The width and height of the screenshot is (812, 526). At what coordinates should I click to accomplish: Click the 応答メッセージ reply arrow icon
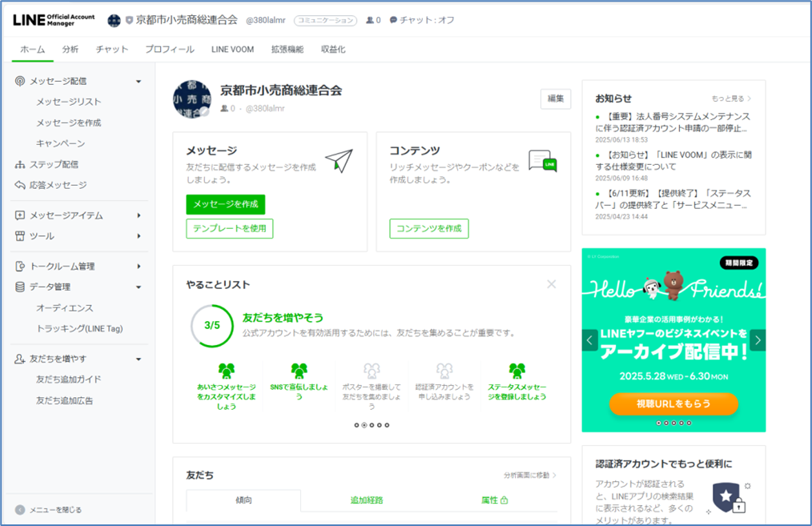click(x=20, y=185)
